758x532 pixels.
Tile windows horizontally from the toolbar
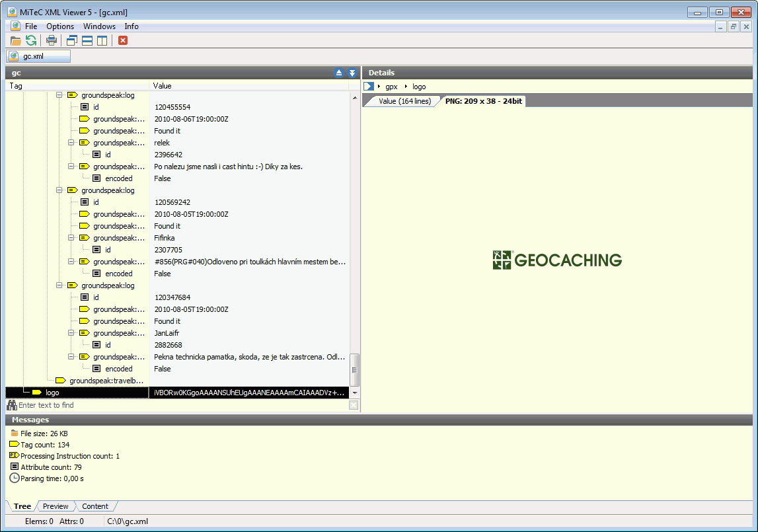point(86,40)
